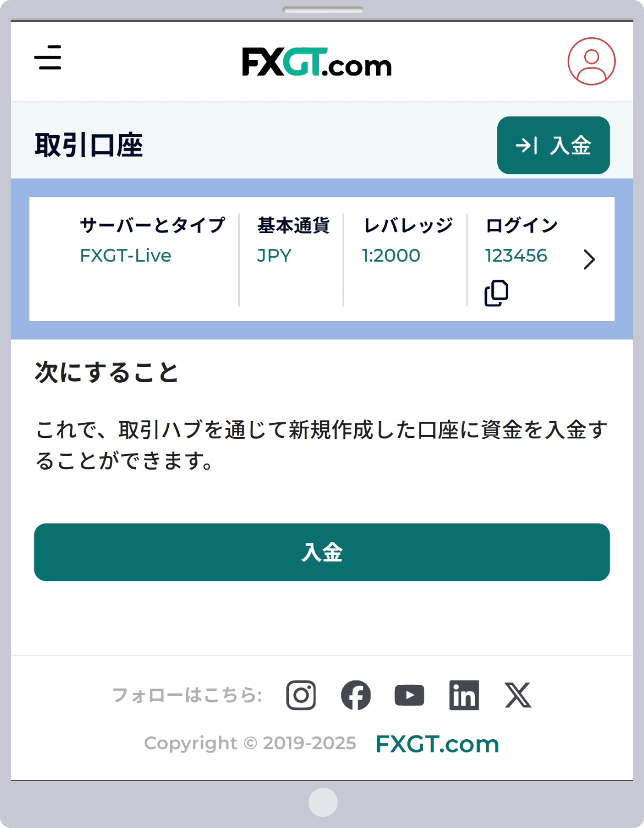The image size is (644, 828).
Task: Click the FXGT.com header logo
Action: click(x=317, y=62)
